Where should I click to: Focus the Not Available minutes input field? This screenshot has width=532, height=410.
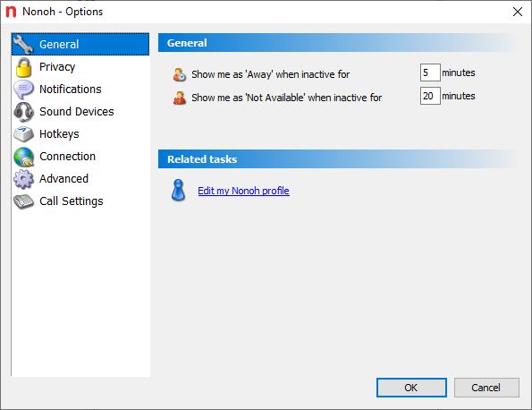[430, 96]
